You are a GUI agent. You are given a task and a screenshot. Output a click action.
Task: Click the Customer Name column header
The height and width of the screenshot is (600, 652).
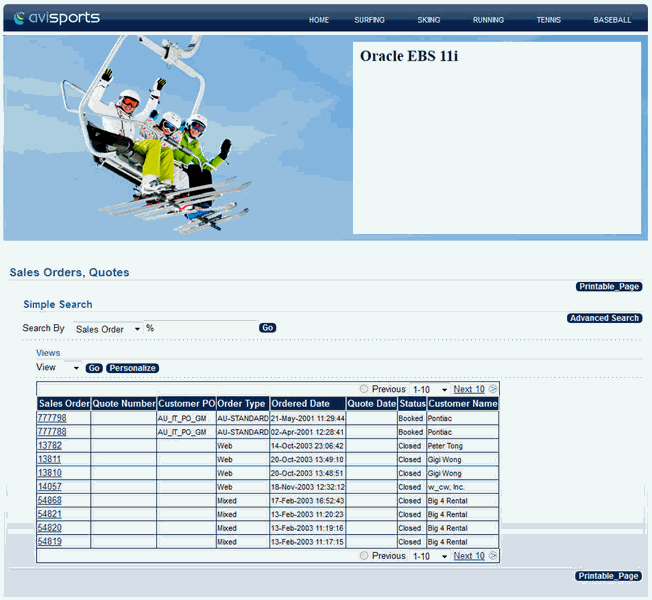(x=463, y=403)
